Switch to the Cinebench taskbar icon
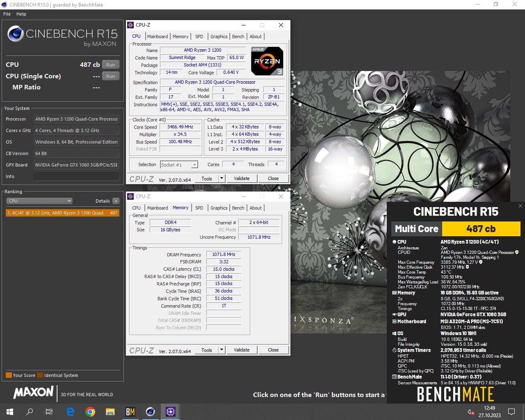 click(x=151, y=411)
